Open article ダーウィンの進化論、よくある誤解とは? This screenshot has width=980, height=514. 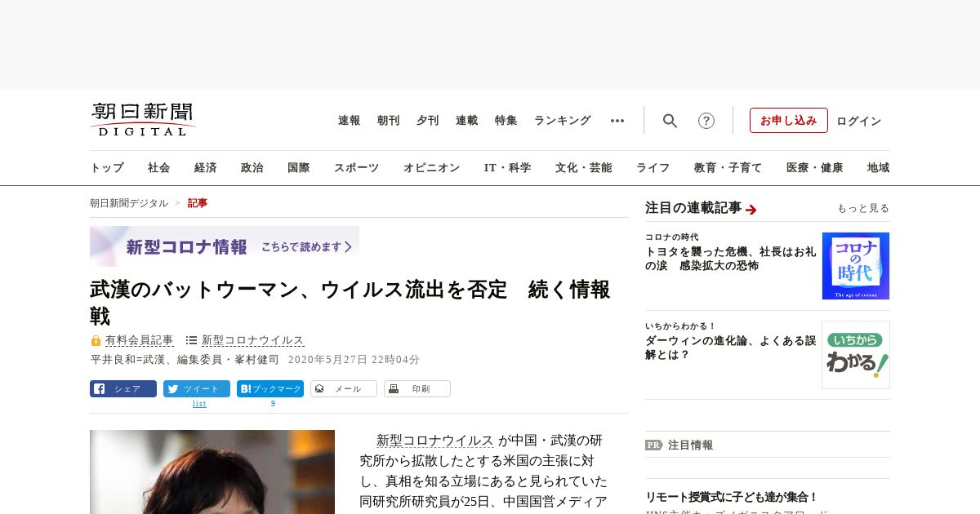[x=730, y=348]
